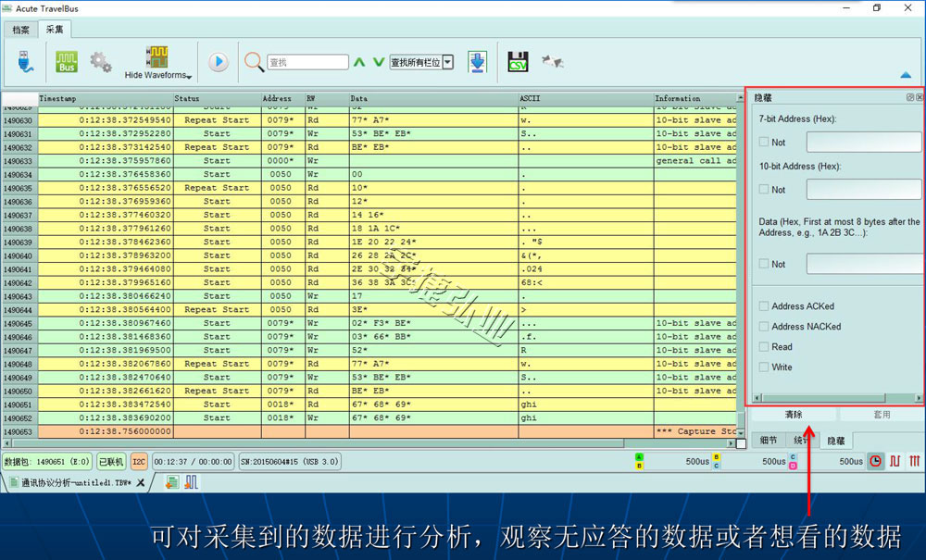Image resolution: width=926 pixels, height=560 pixels.
Task: Click the 清除 clear button
Action: 794,415
